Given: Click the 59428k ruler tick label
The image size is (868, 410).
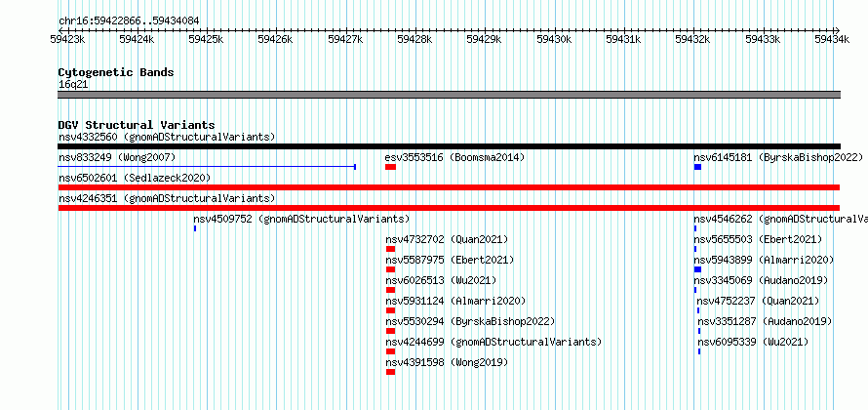Looking at the screenshot, I should click(x=414, y=39).
